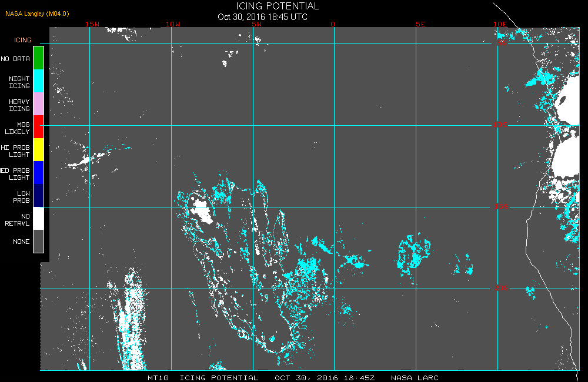Click the 15S latitude label
The image size is (588, 382).
[501, 206]
